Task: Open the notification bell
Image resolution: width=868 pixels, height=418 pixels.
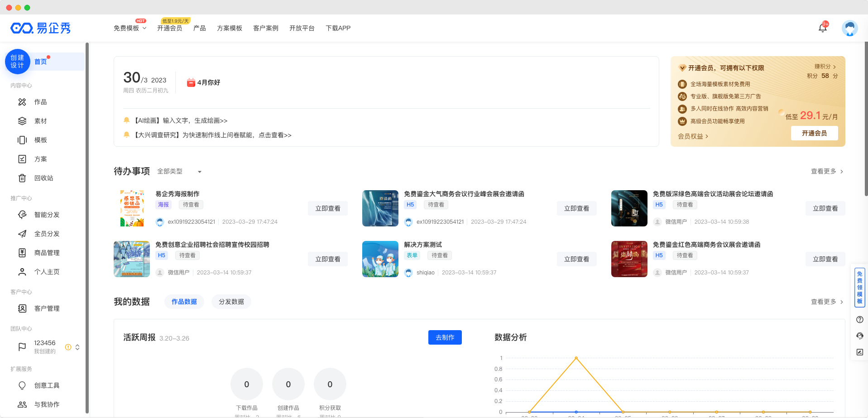Action: click(823, 28)
